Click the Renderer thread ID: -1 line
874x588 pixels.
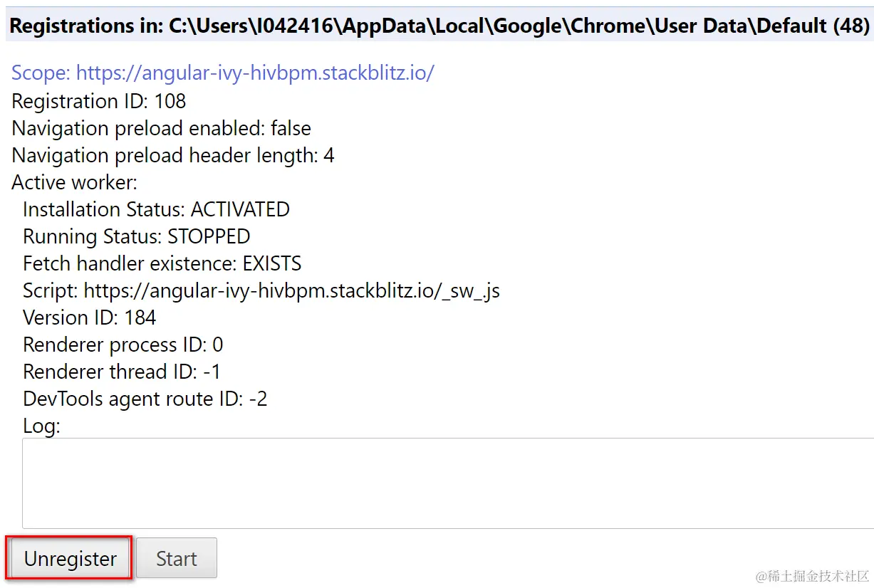(x=122, y=372)
